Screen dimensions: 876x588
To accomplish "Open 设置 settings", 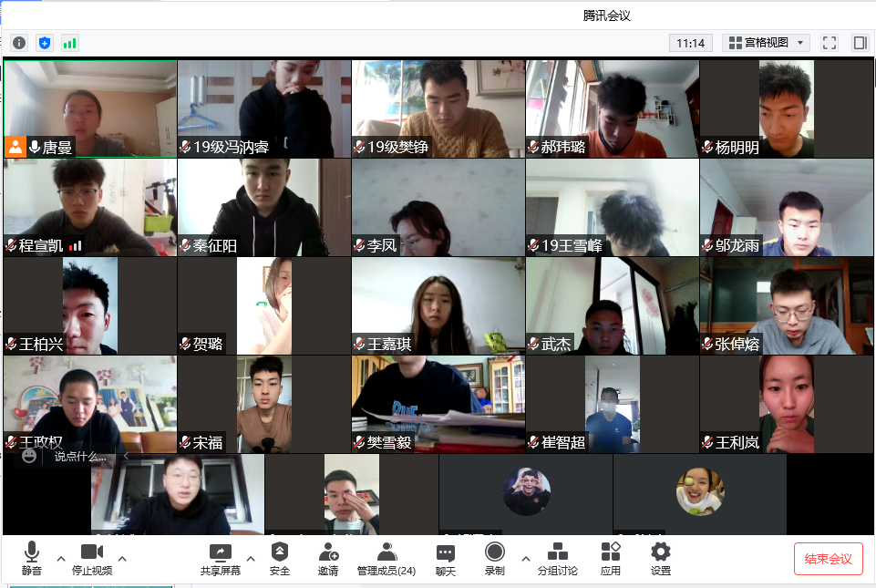I will (x=661, y=559).
